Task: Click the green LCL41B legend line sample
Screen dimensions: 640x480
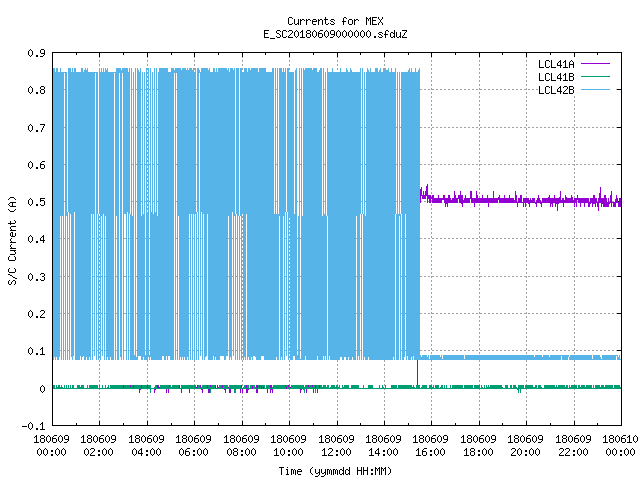Action: [x=595, y=77]
